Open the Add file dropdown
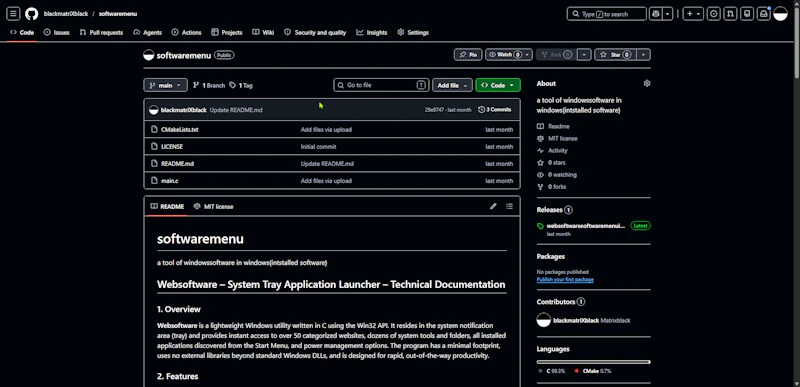The height and width of the screenshot is (387, 800). [452, 85]
